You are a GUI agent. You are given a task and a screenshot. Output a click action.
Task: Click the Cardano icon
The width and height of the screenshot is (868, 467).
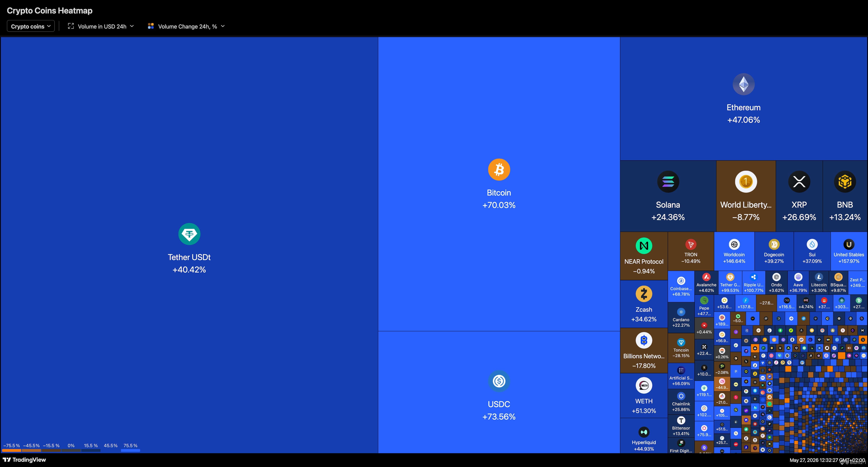(681, 312)
